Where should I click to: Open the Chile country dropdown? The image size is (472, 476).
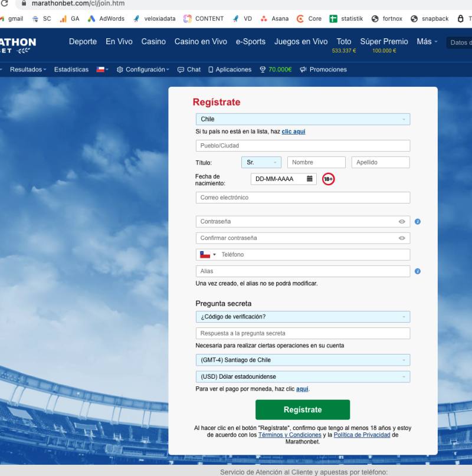(303, 119)
